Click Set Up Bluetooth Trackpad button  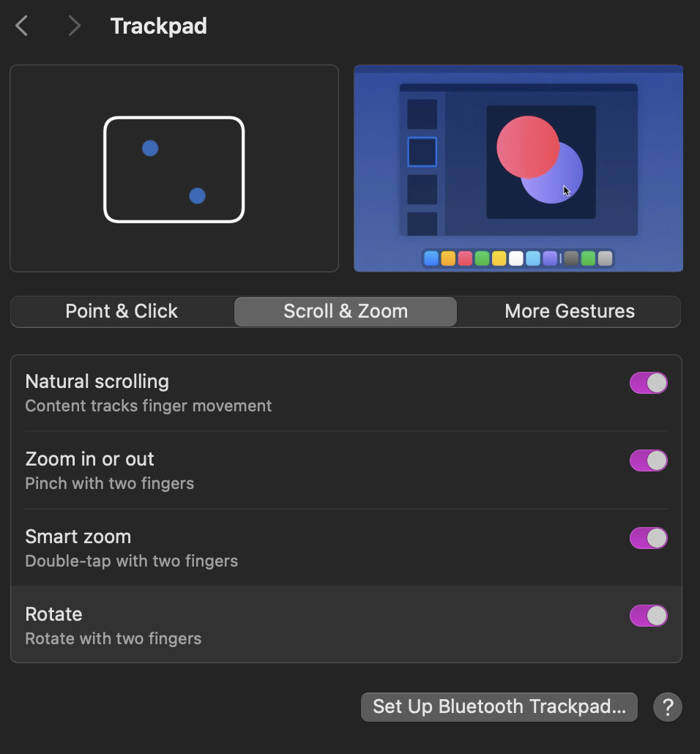(499, 707)
